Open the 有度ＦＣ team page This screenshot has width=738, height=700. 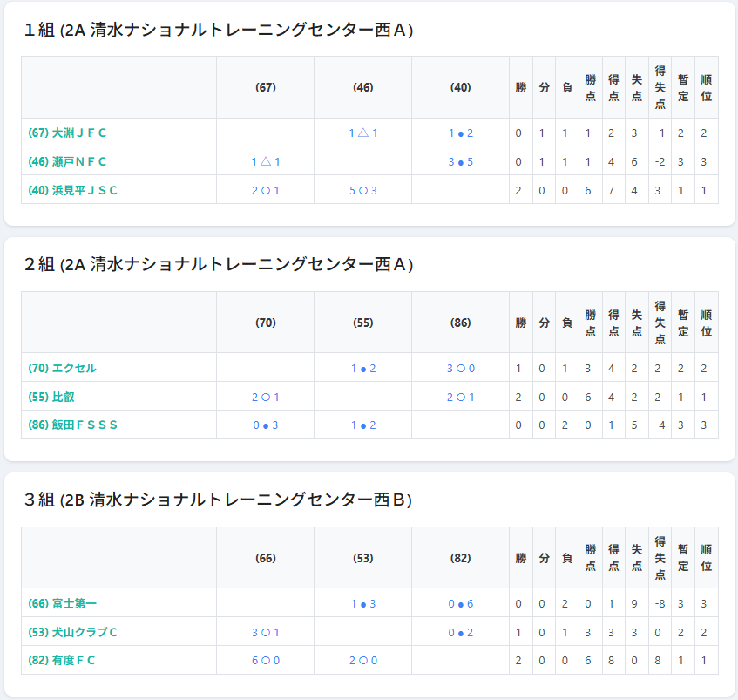(62, 661)
